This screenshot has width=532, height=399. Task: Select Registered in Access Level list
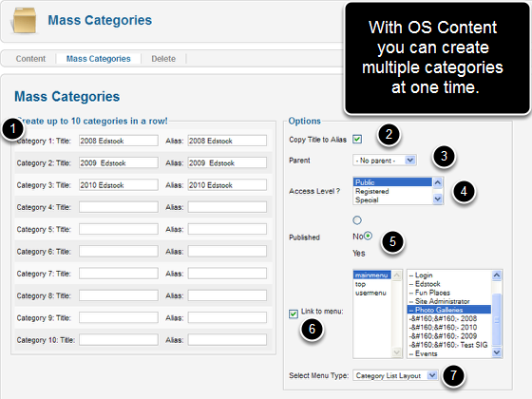coord(371,191)
